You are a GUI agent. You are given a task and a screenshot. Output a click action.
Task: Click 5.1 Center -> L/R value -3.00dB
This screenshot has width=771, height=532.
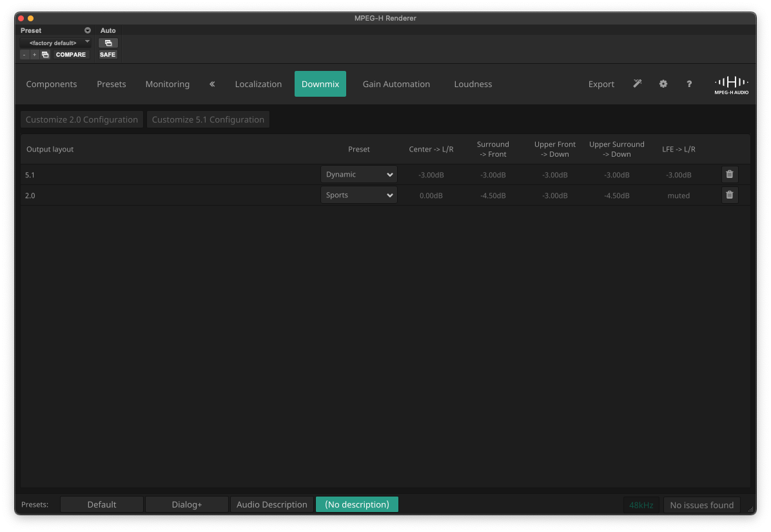coord(431,175)
